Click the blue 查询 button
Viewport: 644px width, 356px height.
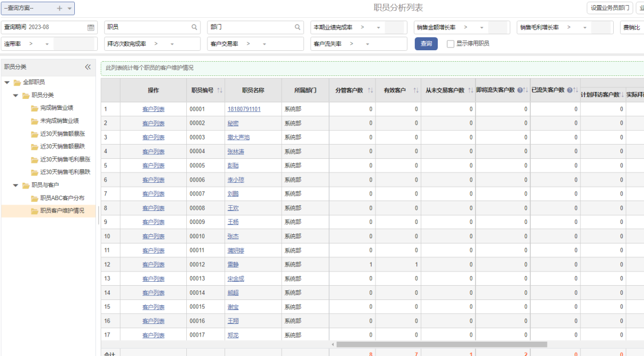point(426,44)
